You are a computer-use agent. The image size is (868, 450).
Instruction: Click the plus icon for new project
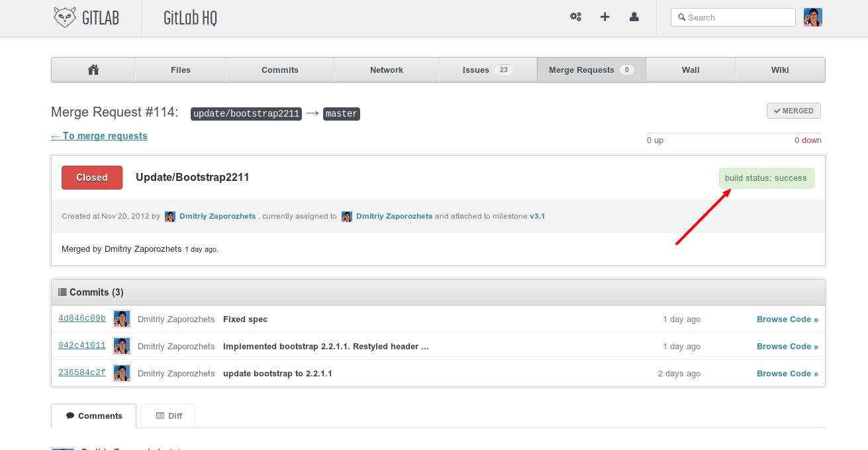click(x=604, y=17)
